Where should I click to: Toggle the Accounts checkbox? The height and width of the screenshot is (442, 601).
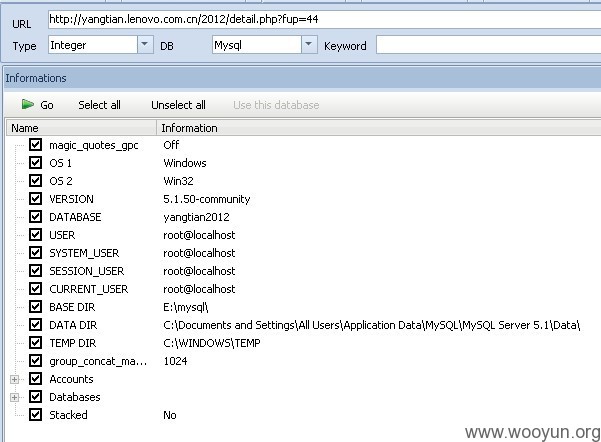[x=36, y=379]
